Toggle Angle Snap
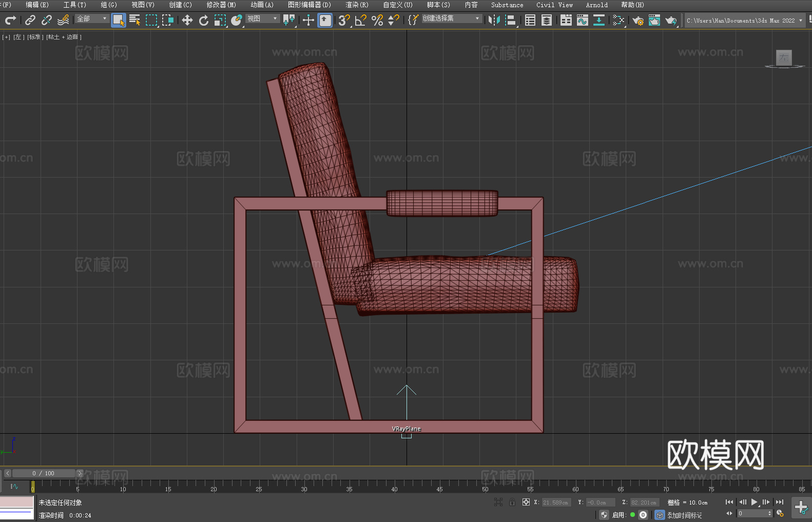Image resolution: width=812 pixels, height=522 pixels. (361, 20)
